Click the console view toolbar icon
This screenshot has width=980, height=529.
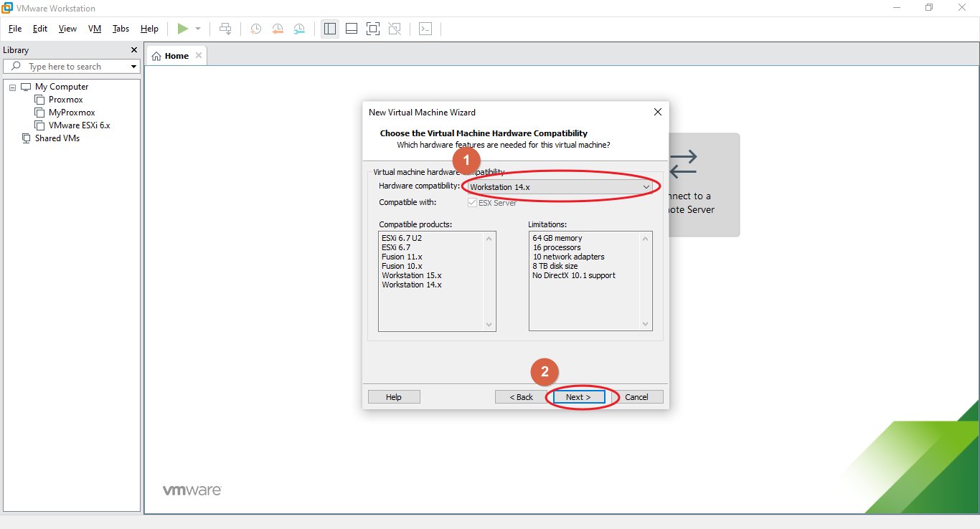425,29
